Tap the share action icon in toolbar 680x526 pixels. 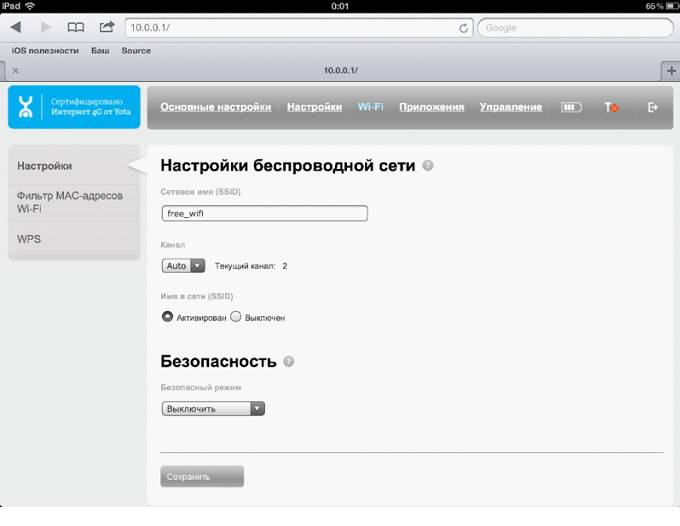coord(106,28)
